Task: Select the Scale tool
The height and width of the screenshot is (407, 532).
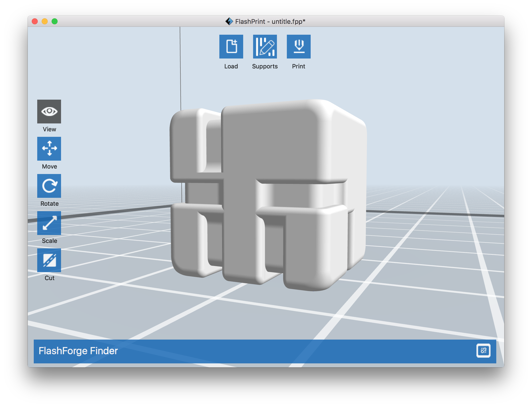Action: pos(49,223)
